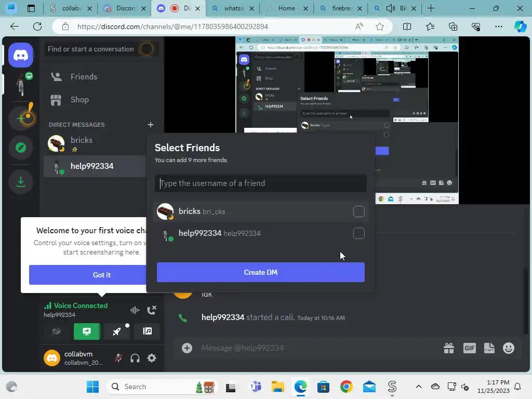Select bricks row in Select Friends
Viewport: 532px width, 399px height.
point(261,211)
